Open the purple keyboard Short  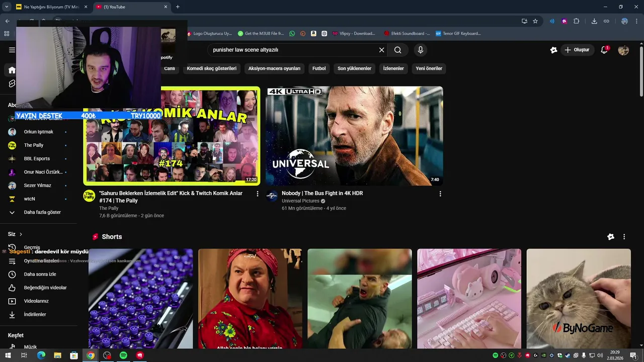140,299
